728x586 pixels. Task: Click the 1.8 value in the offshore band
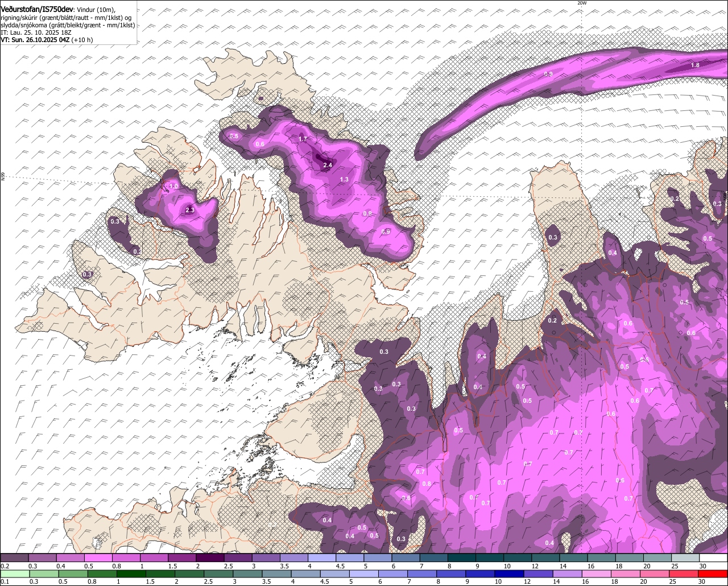click(695, 65)
